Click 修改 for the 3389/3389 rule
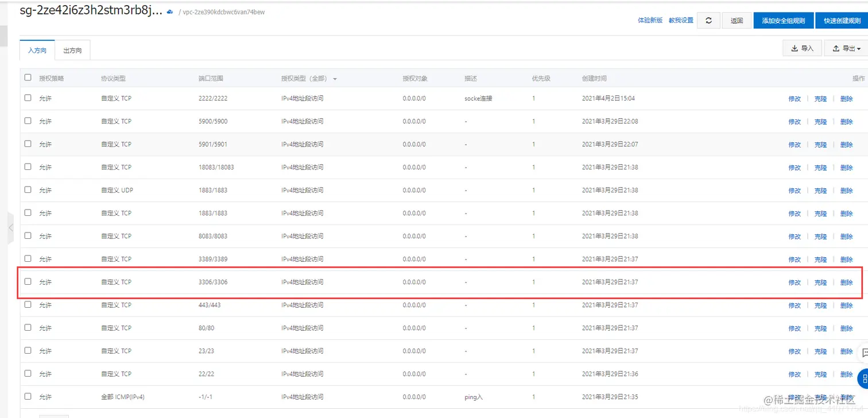The image size is (868, 418). point(795,260)
